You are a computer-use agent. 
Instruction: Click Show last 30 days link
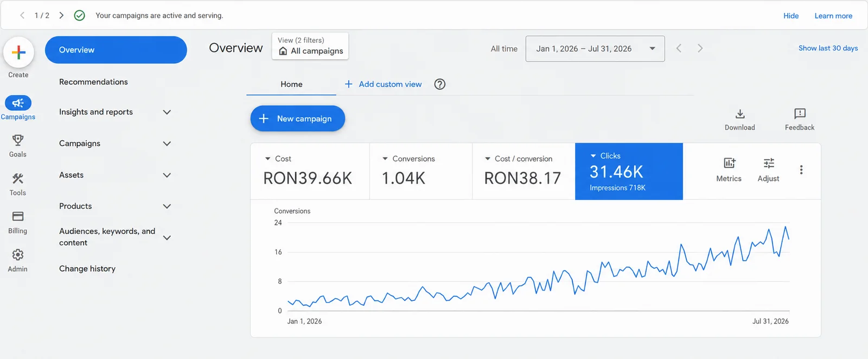(x=828, y=48)
